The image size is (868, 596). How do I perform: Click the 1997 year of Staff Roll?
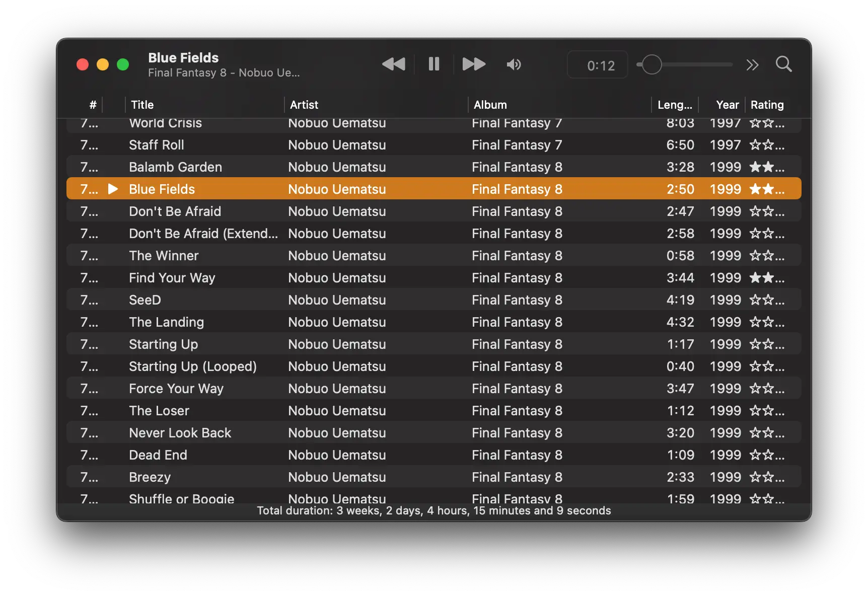725,145
